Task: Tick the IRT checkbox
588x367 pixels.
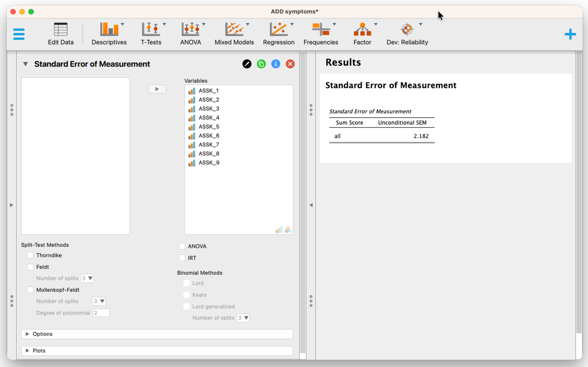Action: click(182, 258)
